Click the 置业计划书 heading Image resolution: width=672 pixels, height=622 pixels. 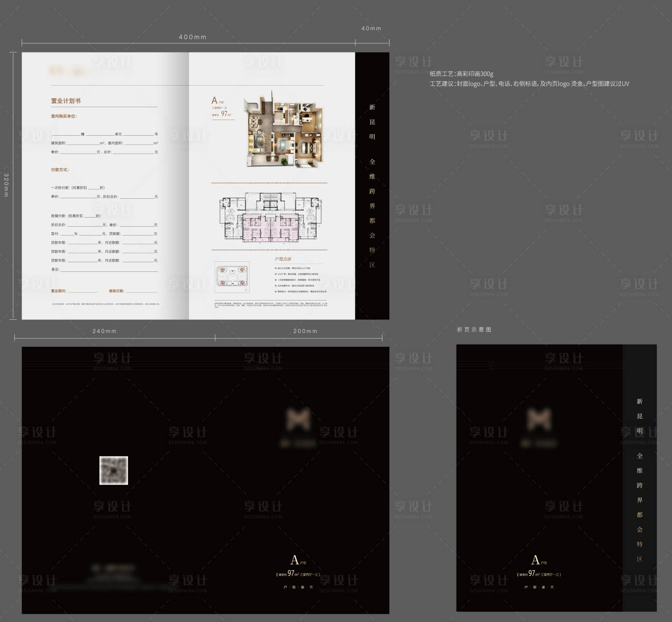pyautogui.click(x=66, y=101)
